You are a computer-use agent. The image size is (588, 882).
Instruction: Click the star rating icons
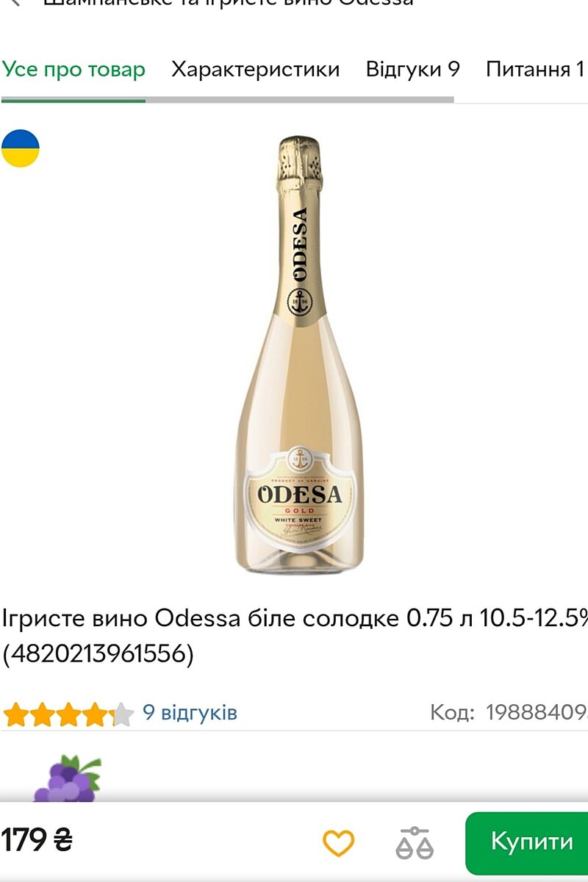coord(68,714)
